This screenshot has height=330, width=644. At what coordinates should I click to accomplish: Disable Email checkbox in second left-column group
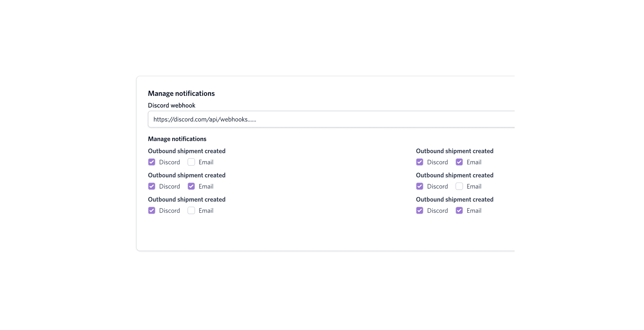pyautogui.click(x=191, y=186)
